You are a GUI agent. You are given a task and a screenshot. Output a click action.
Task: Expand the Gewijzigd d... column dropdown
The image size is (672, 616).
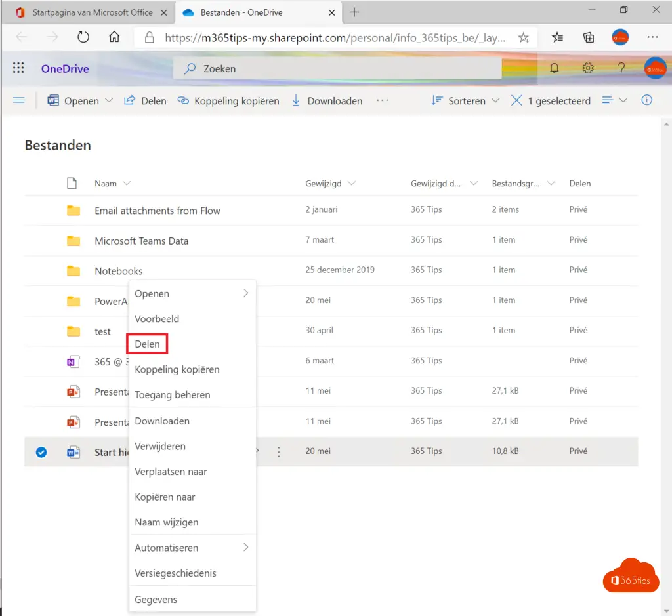[474, 183]
